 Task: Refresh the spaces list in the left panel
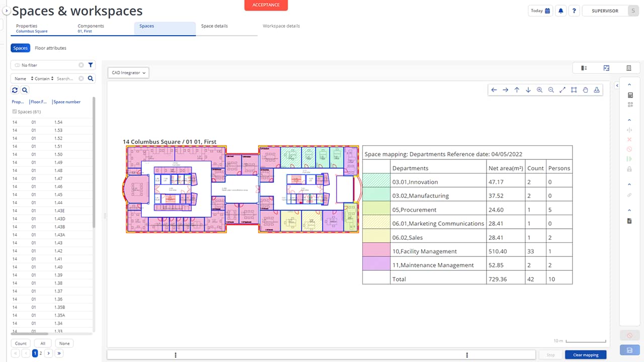point(15,89)
